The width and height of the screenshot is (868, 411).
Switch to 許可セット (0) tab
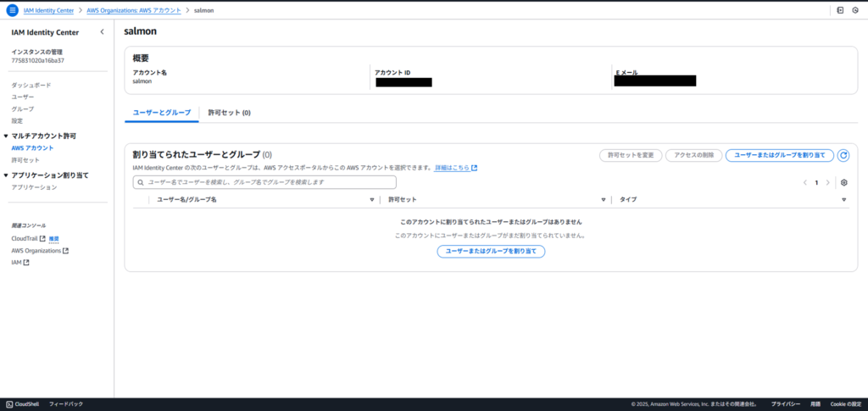229,113
